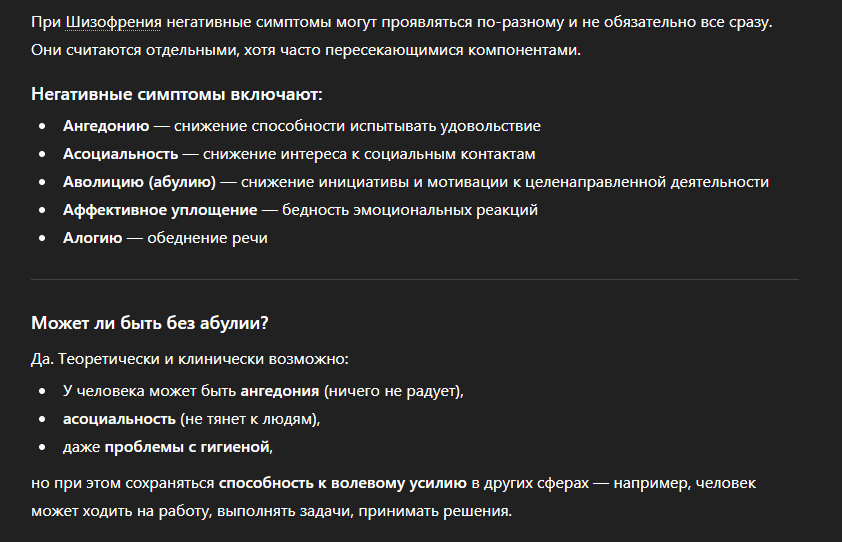Click the text бедность эмоциональных реакций
Screen dimensions: 842x542
point(410,210)
